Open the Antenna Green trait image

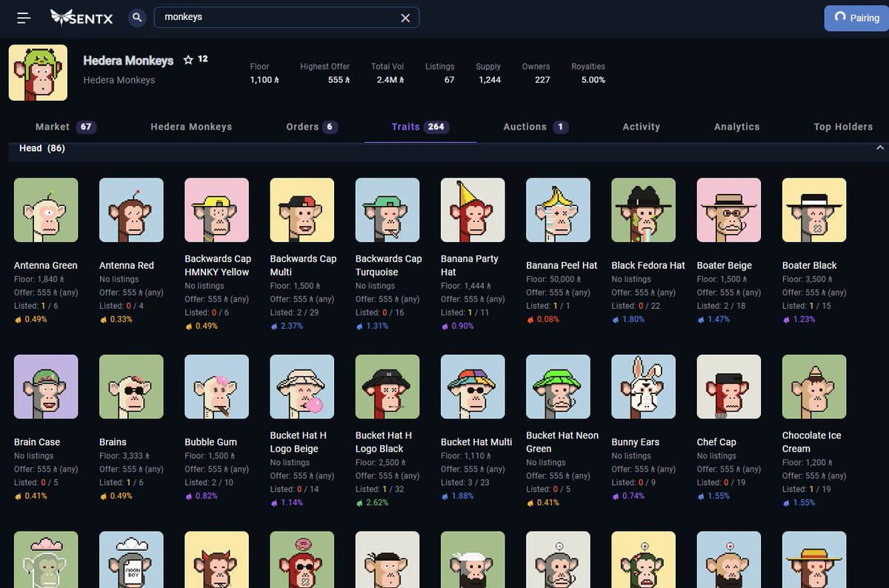coord(46,210)
